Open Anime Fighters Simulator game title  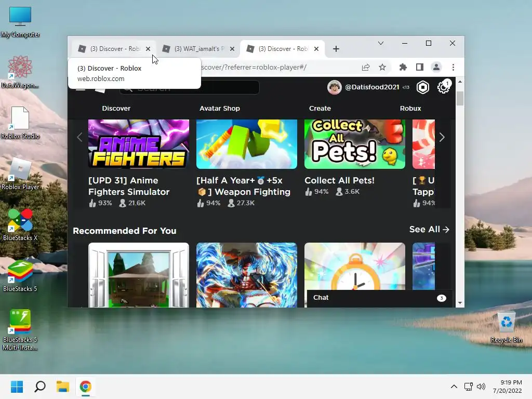coord(129,186)
